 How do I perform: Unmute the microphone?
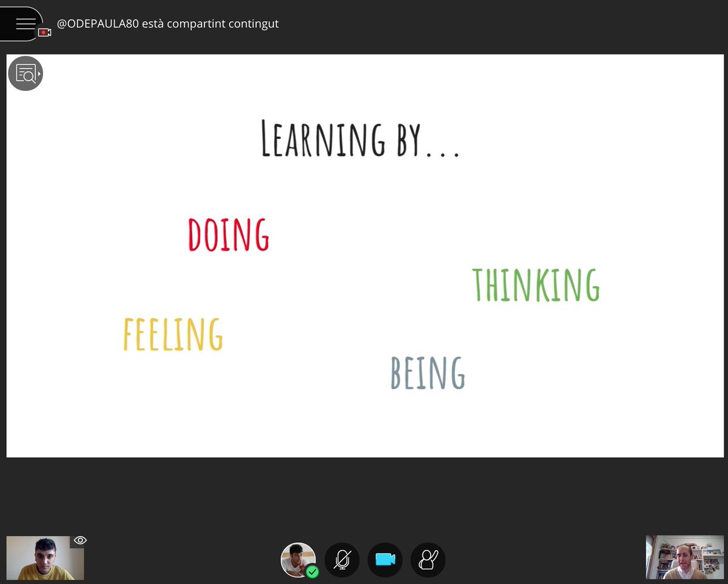coord(342,560)
